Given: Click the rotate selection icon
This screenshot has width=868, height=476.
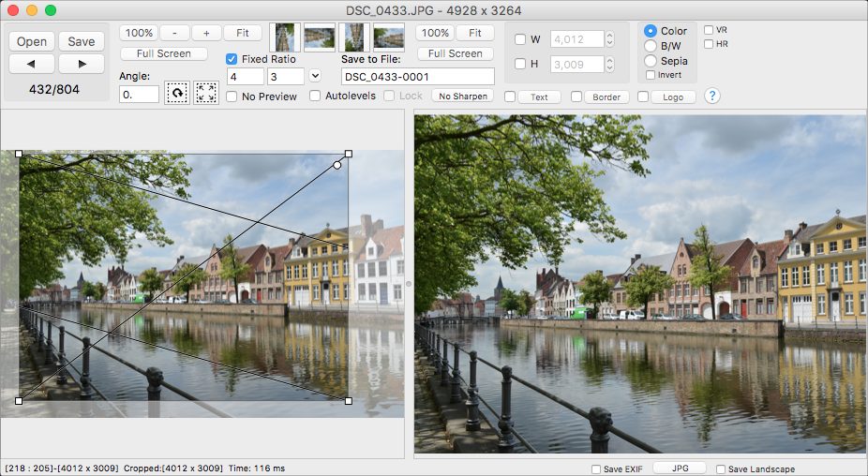Looking at the screenshot, I should [x=177, y=93].
